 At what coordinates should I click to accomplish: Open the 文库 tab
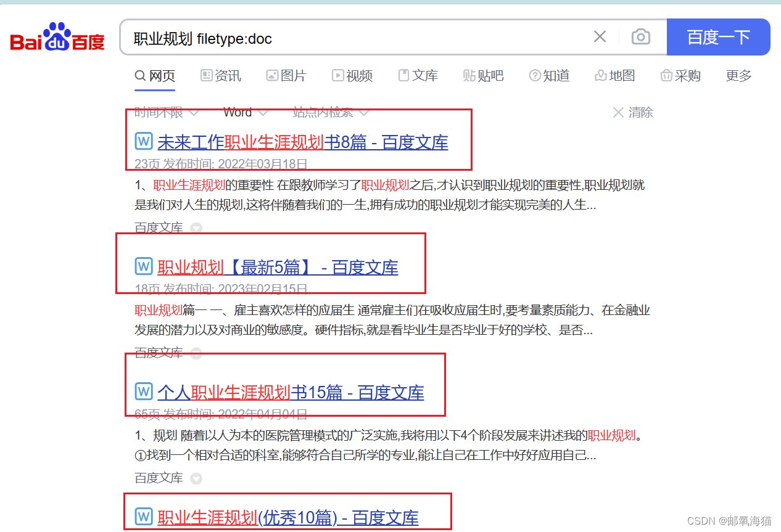pyautogui.click(x=418, y=76)
